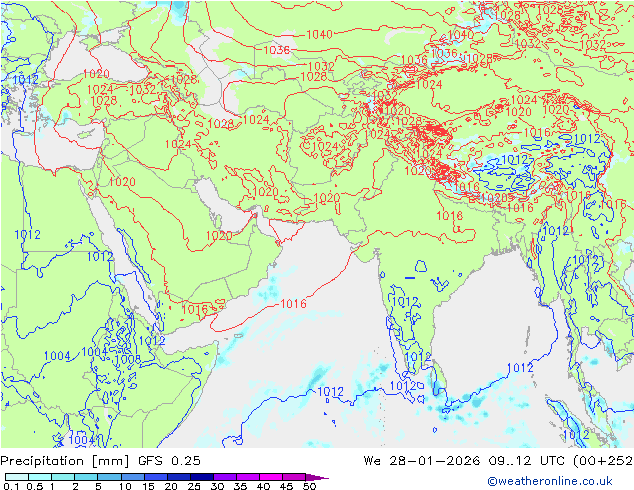Click the 'Precipitation [mm] GFS 0.25' title
The image size is (634, 490).
(x=100, y=461)
